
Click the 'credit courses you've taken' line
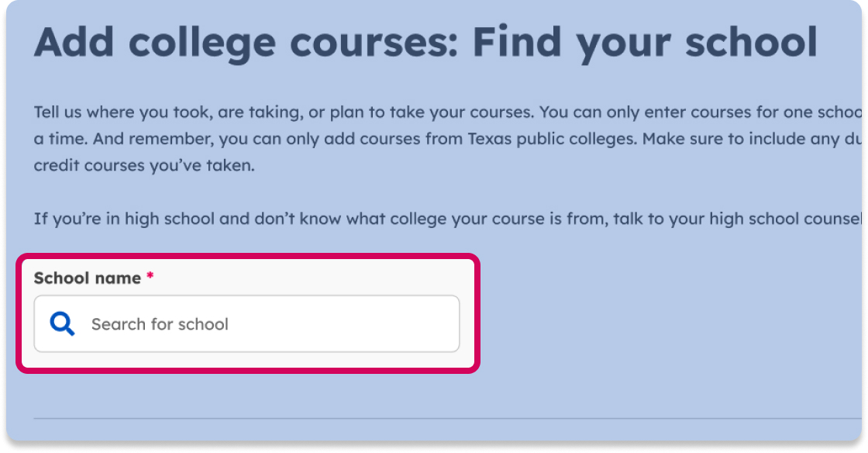coord(144,165)
